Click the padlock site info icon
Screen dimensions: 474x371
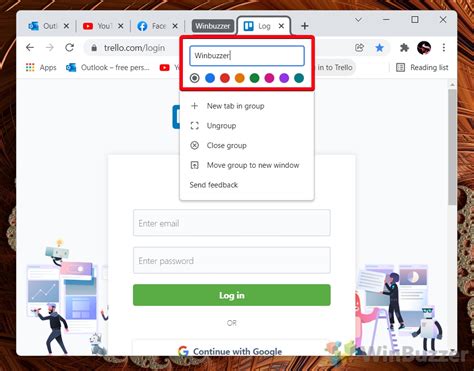tap(94, 48)
